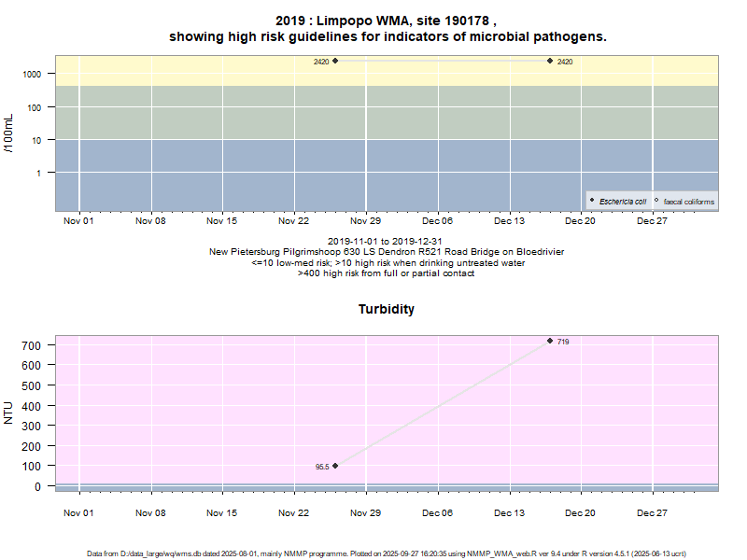Click Dec 27 on the turbidity x-axis
747x560 pixels.
[652, 512]
